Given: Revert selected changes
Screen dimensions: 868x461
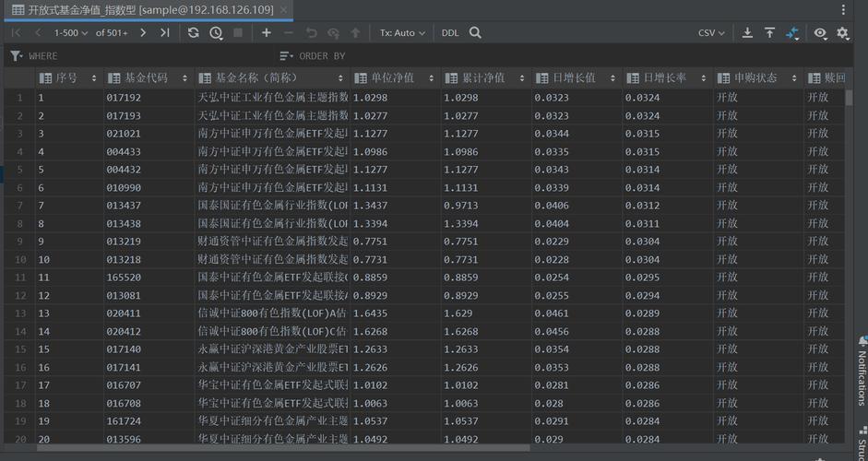Looking at the screenshot, I should coord(311,32).
